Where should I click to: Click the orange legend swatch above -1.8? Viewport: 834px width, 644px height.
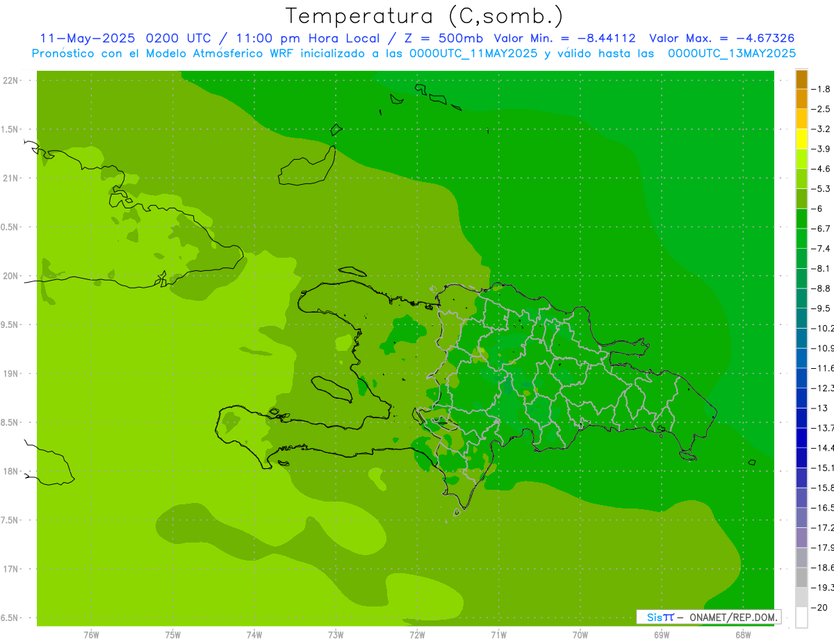[x=801, y=79]
